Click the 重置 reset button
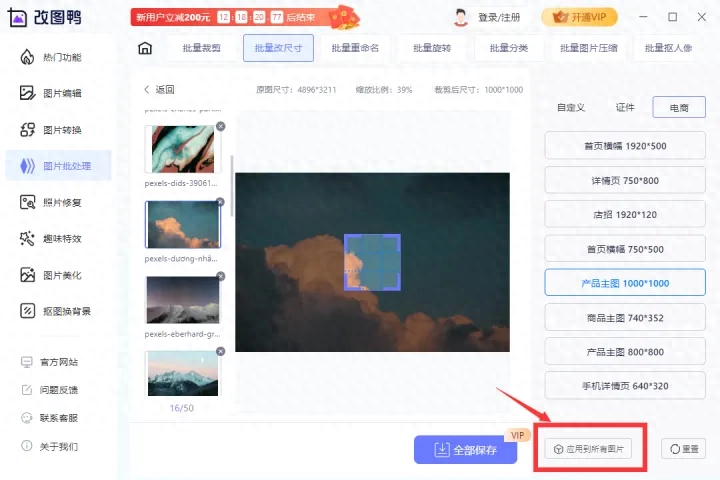The height and width of the screenshot is (480, 720). coord(683,449)
